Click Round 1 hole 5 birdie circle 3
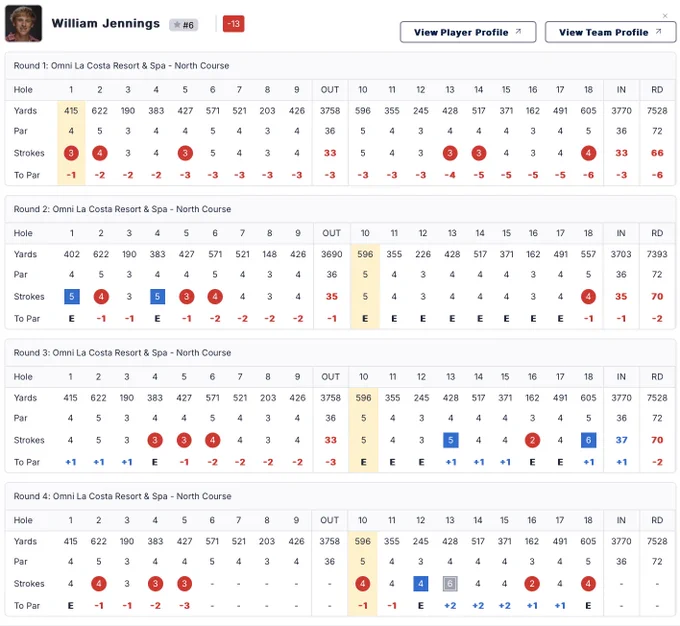The image size is (680, 626). click(185, 153)
